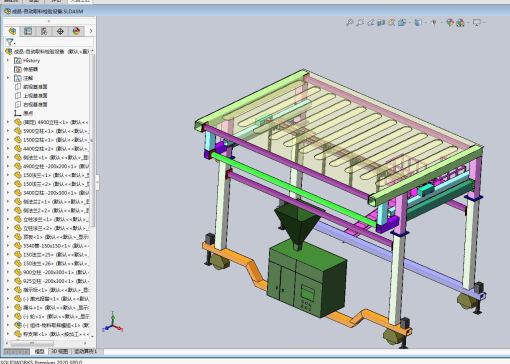Toggle the Section View tool
The image size is (510, 364).
[381, 22]
